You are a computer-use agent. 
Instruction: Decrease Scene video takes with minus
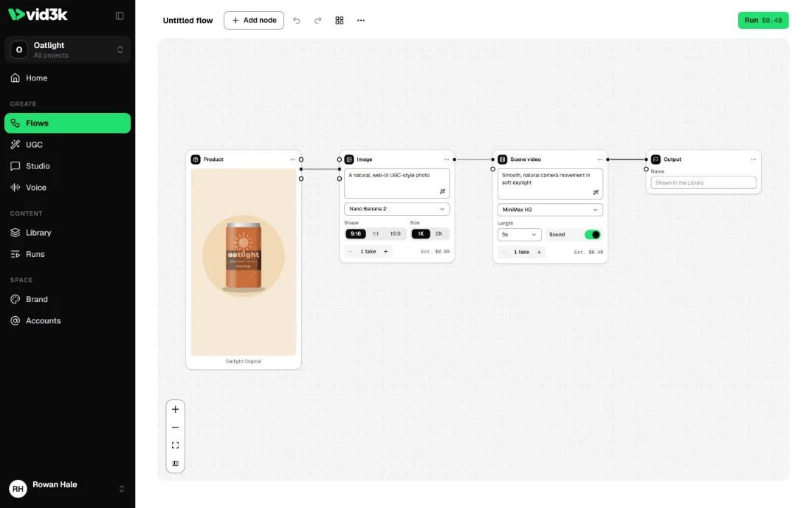click(504, 253)
